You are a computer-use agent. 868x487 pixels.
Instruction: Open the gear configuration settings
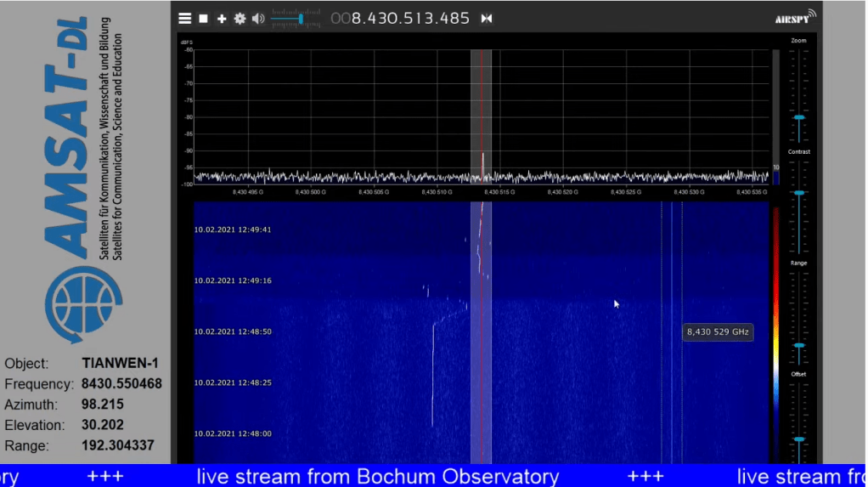coord(240,19)
